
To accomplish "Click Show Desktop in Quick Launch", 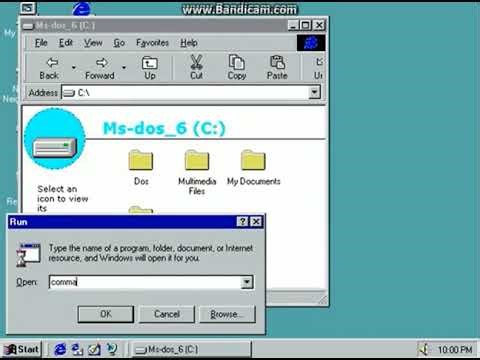I will click(x=94, y=349).
